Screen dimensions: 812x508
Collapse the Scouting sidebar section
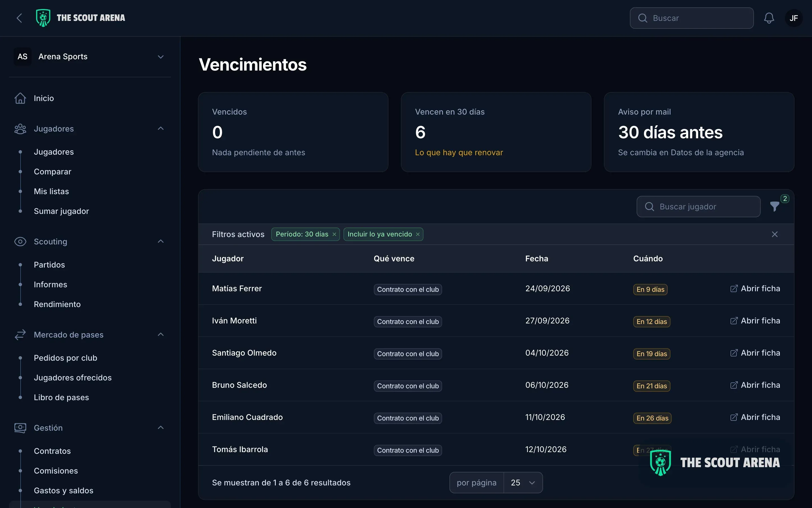coord(161,241)
